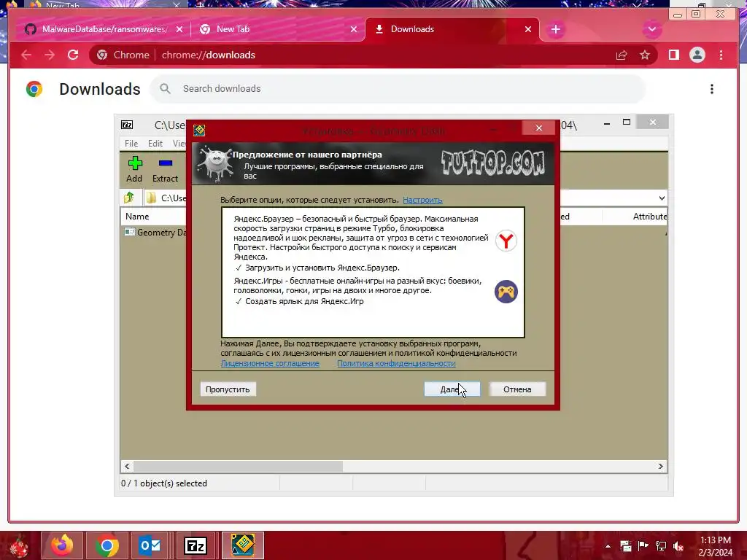This screenshot has height=560, width=747.
Task: Close the MalwareDatabase tab
Action: point(179,29)
